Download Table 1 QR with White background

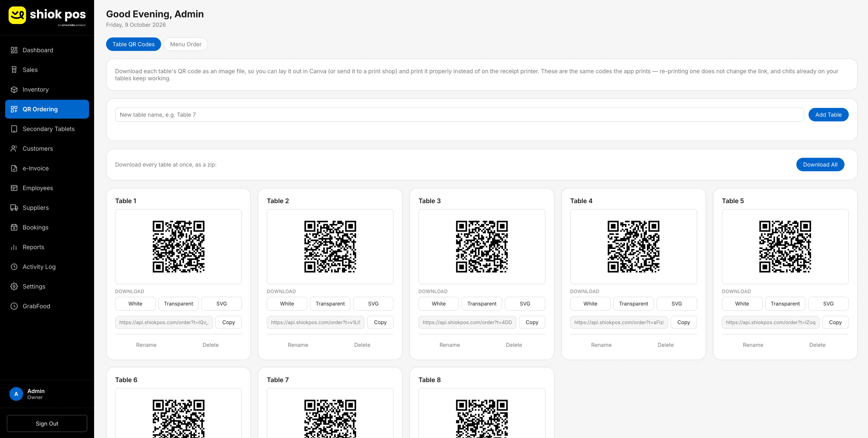click(x=135, y=304)
